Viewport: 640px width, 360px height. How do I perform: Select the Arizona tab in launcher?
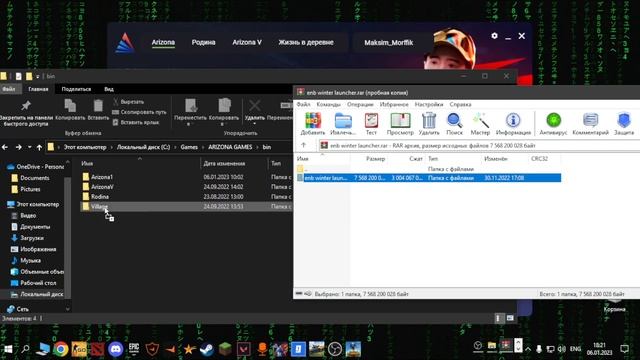click(x=163, y=42)
